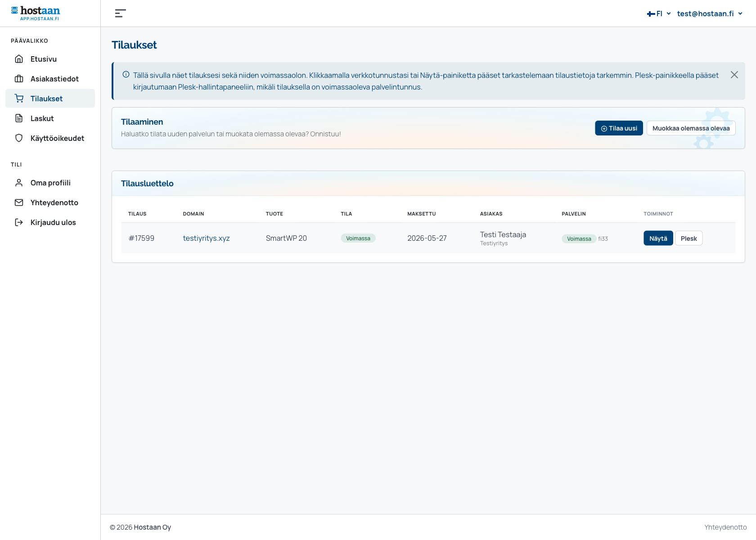Dismiss the info banner with X
Screen dimensions: 756x540
coord(734,75)
